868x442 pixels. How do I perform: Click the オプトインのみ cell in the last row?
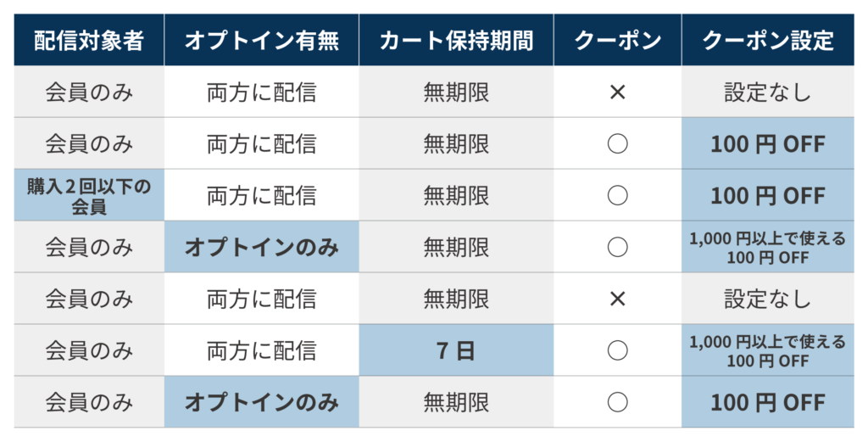pyautogui.click(x=261, y=402)
